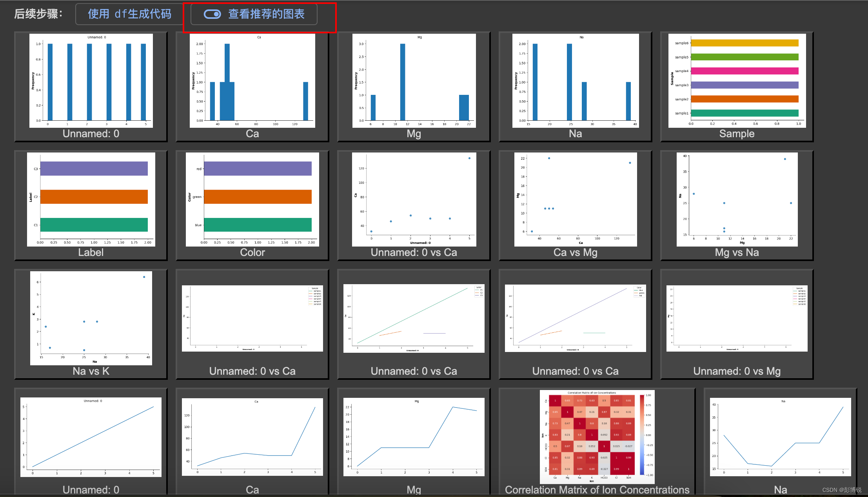The width and height of the screenshot is (868, 497).
Task: Select the Ca vs Mg scatter plot
Action: (575, 200)
